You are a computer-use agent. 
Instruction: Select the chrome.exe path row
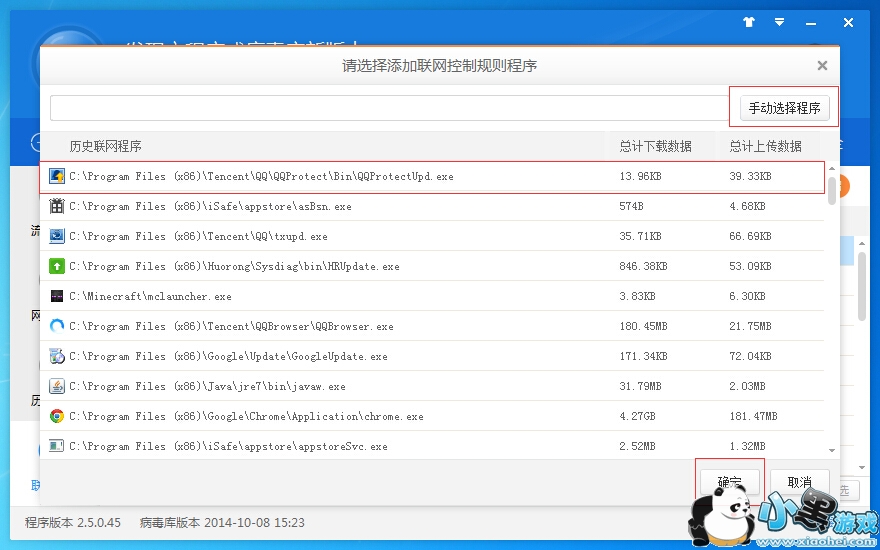point(432,416)
